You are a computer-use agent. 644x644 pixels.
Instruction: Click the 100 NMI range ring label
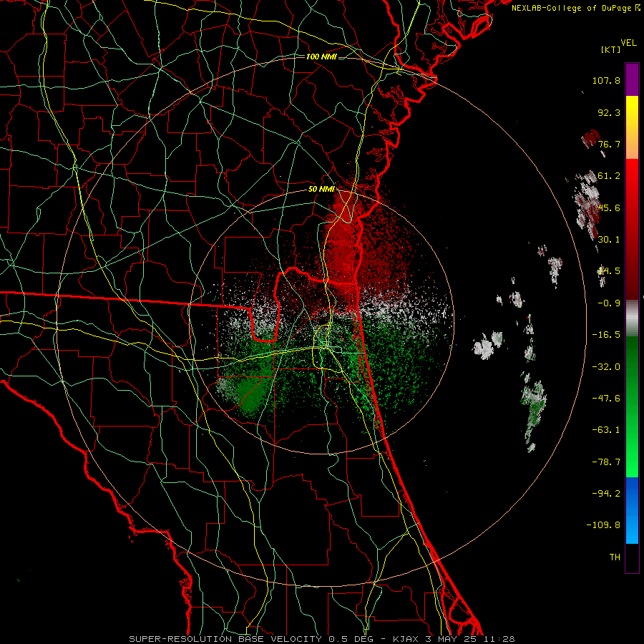(321, 57)
